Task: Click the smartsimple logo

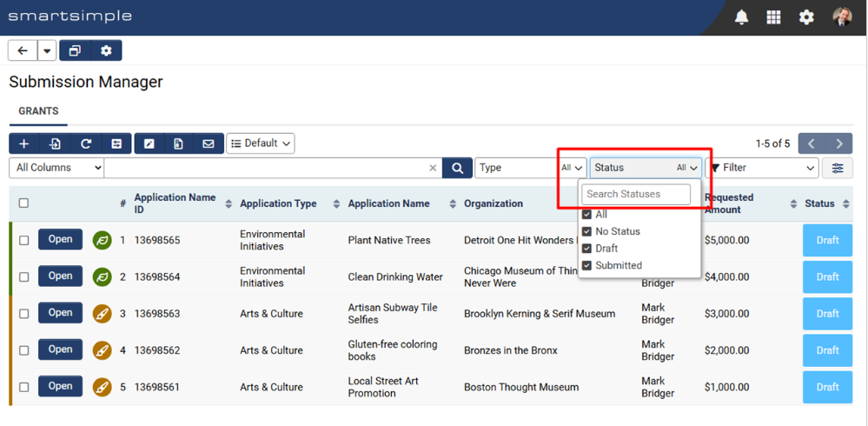Action: click(x=70, y=16)
